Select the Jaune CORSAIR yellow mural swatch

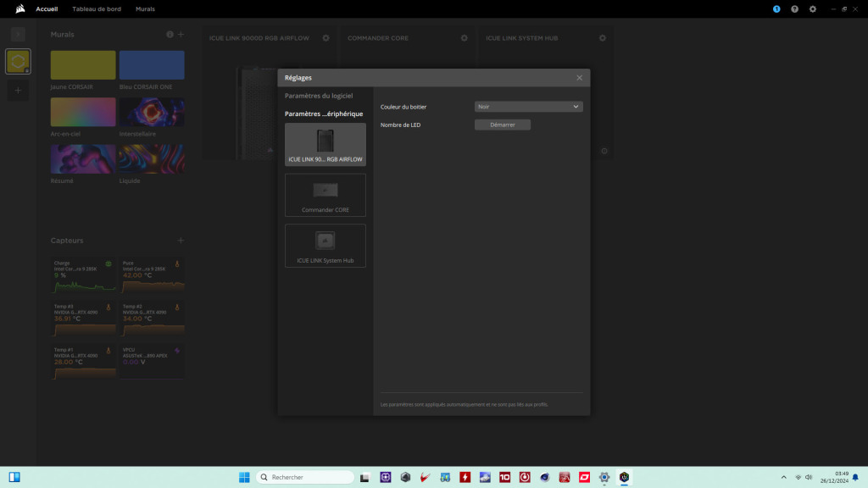82,64
